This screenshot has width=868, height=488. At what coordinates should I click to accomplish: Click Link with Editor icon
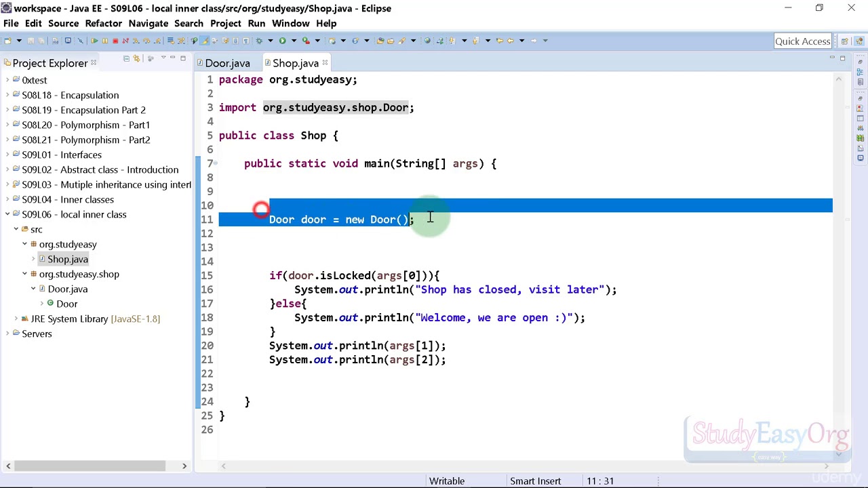click(136, 58)
